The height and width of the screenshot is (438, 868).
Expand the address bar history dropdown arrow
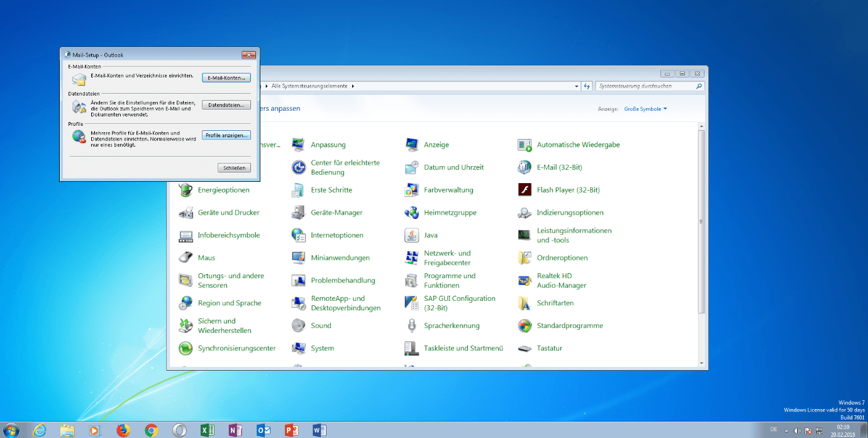(x=577, y=86)
